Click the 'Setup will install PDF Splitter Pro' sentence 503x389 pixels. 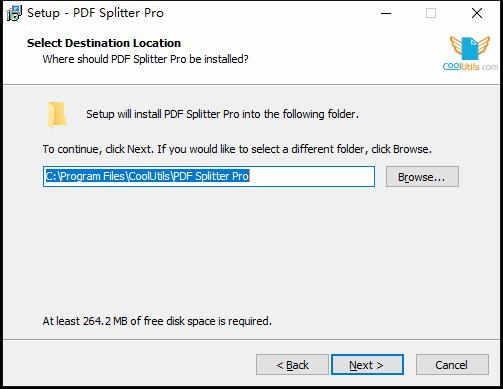click(x=222, y=114)
